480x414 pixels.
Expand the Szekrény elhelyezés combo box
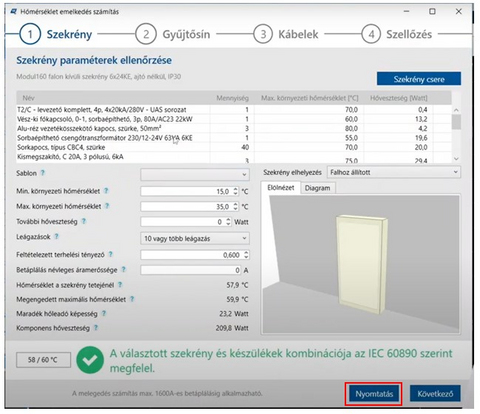tap(394, 172)
